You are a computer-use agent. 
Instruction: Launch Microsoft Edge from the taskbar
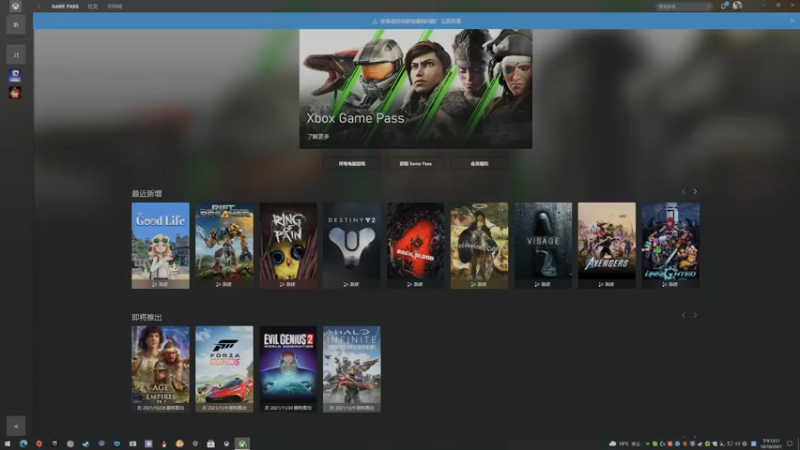(x=23, y=444)
